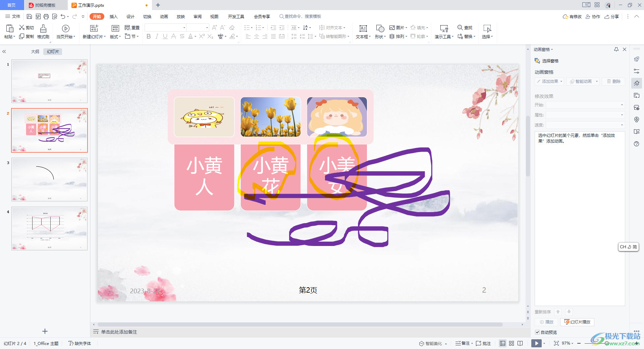
Task: Click the Increase Indent icon
Action: tap(282, 28)
